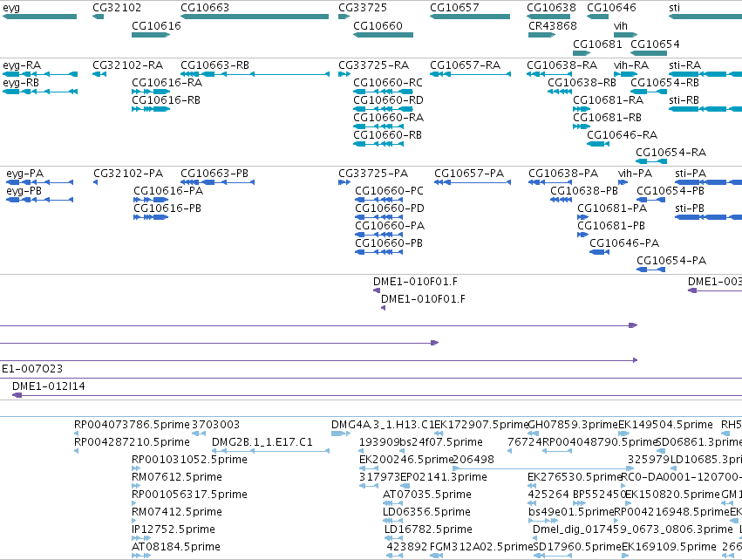Select protein CG32102-PA
The image size is (742, 560).
pyautogui.click(x=96, y=182)
